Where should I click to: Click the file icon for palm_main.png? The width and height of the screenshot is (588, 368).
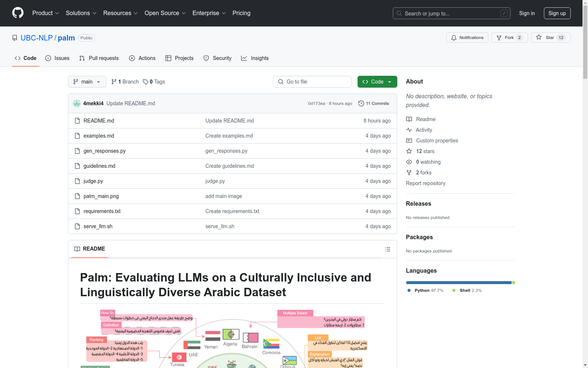pos(77,196)
